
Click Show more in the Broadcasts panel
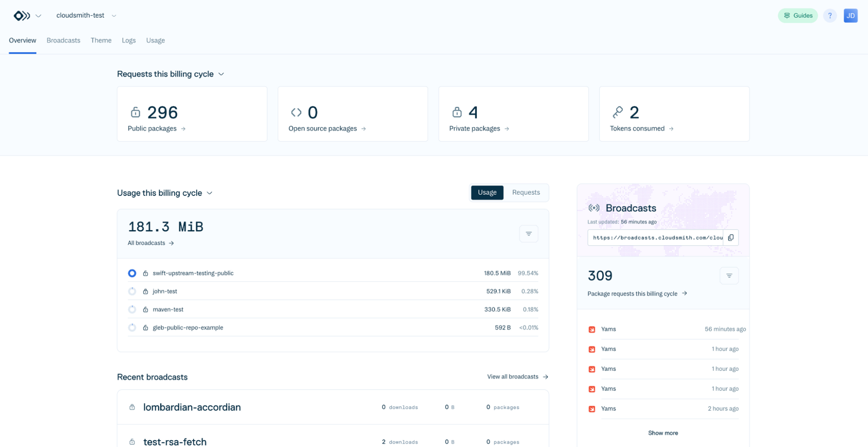pyautogui.click(x=663, y=433)
